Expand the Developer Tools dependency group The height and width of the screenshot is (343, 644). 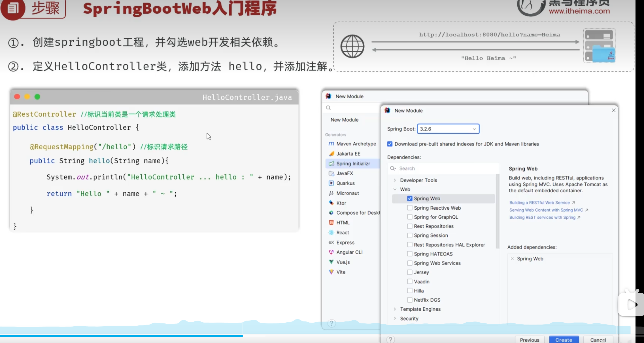pos(395,180)
